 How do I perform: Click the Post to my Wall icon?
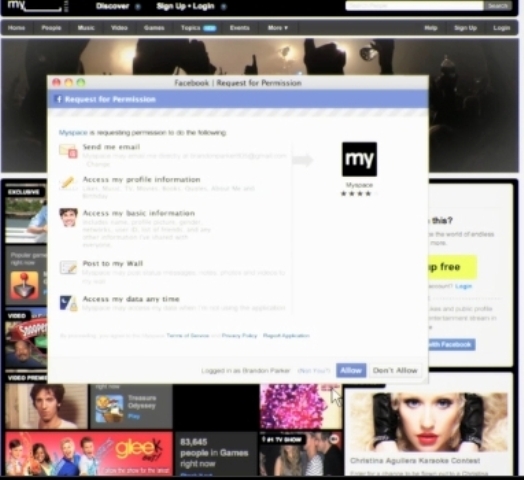pos(68,267)
